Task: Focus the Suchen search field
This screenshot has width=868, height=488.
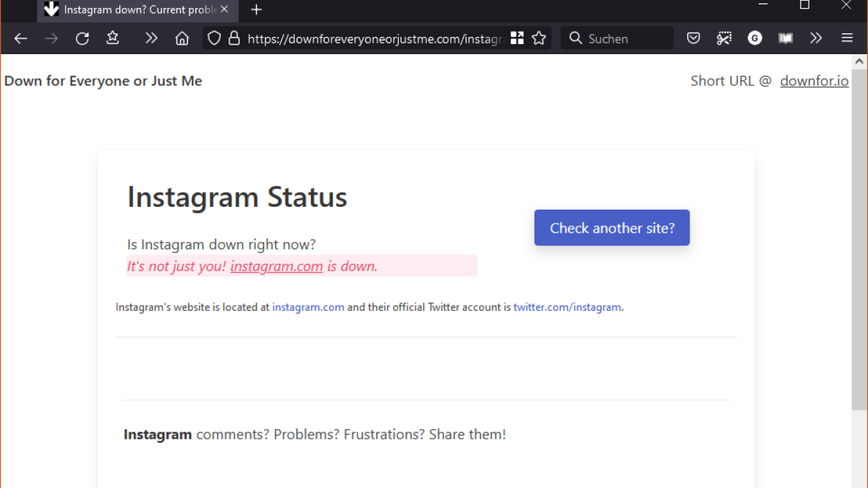Action: pos(617,38)
